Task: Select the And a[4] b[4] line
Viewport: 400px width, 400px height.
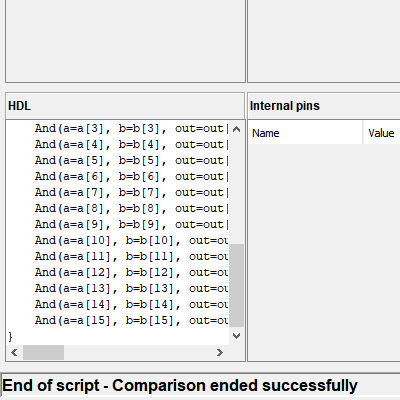Action: click(132, 145)
